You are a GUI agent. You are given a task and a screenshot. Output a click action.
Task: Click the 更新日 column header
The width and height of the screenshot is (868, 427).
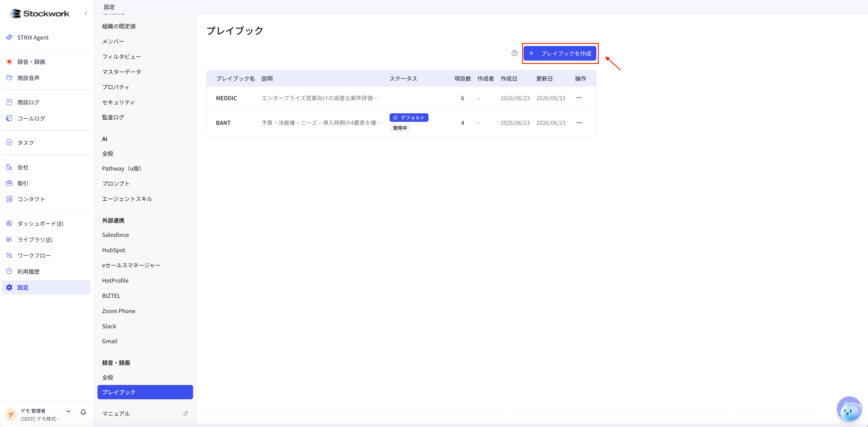pos(544,79)
